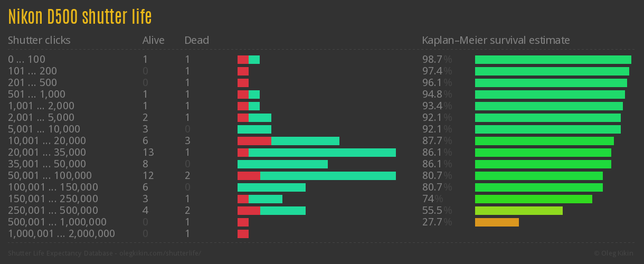
Task: Click the teal bar in the 20,001 … 35,000 row
Action: [x=322, y=153]
